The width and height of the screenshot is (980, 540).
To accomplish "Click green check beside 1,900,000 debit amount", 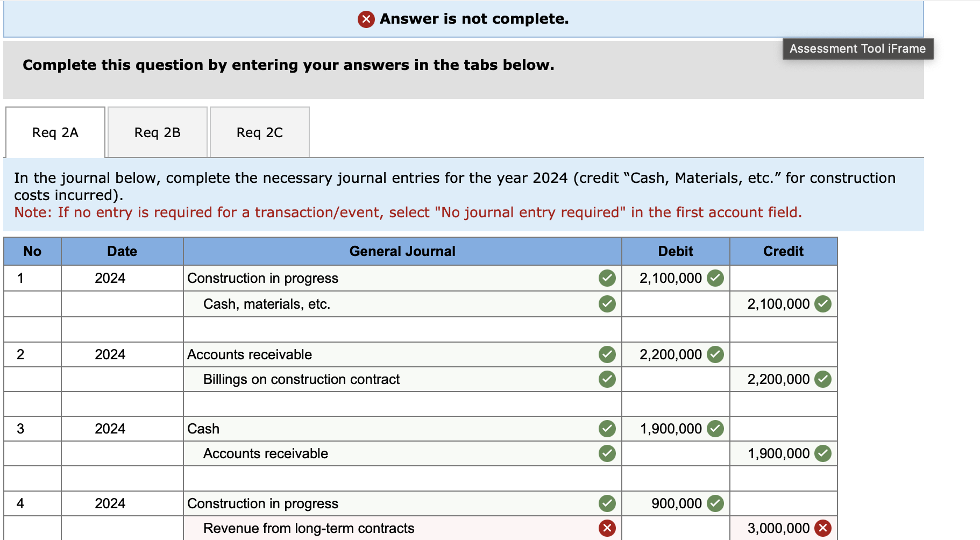I will tap(715, 429).
